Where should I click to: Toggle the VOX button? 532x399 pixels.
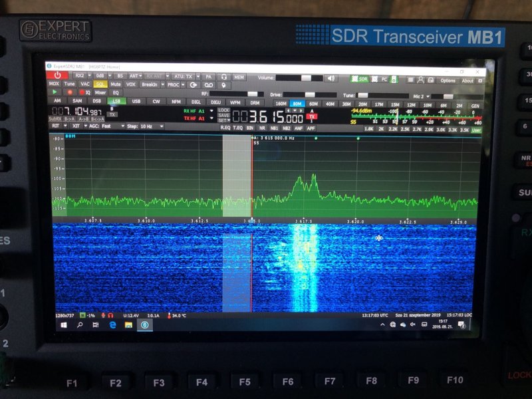coord(130,84)
